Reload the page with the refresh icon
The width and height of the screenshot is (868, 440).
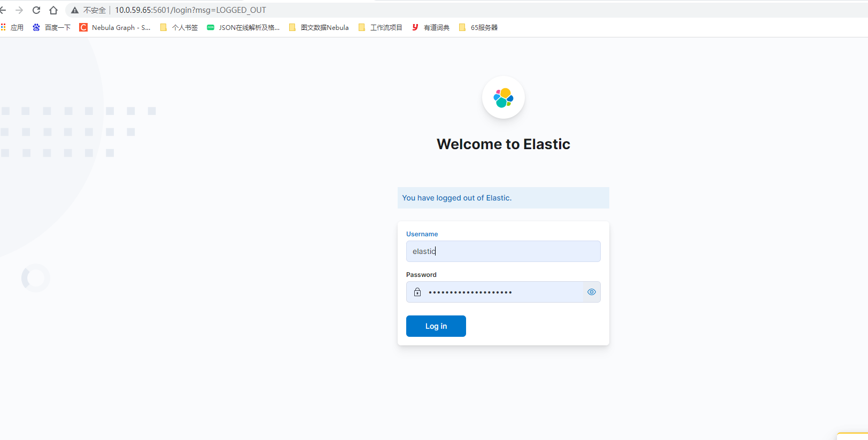tap(36, 10)
